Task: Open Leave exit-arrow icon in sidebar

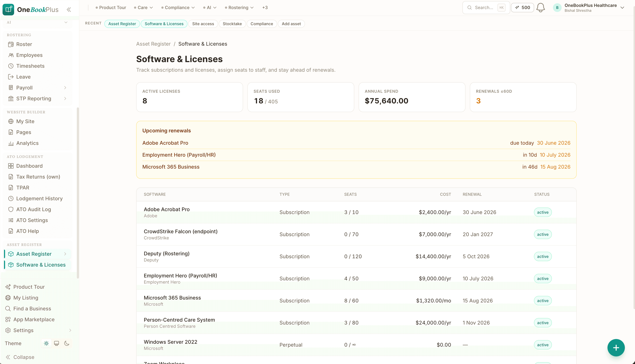Action: pos(11,77)
